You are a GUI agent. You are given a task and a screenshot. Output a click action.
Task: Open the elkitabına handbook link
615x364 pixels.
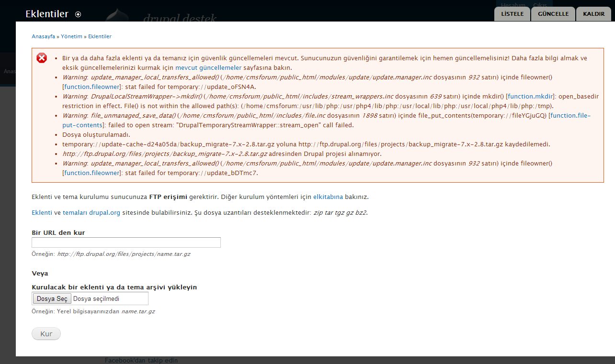[328, 197]
